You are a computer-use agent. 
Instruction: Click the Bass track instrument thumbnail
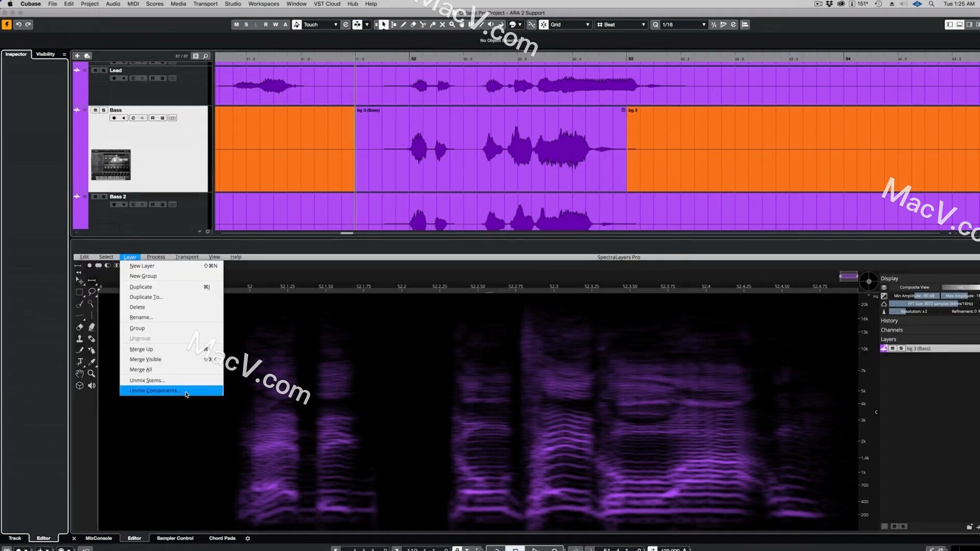coord(111,165)
